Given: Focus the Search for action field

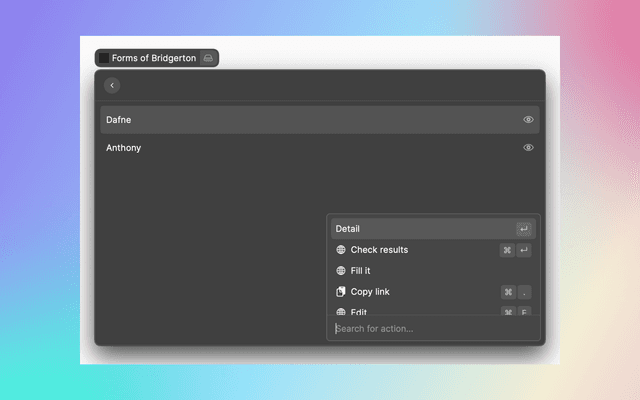Looking at the screenshot, I should click(x=430, y=329).
